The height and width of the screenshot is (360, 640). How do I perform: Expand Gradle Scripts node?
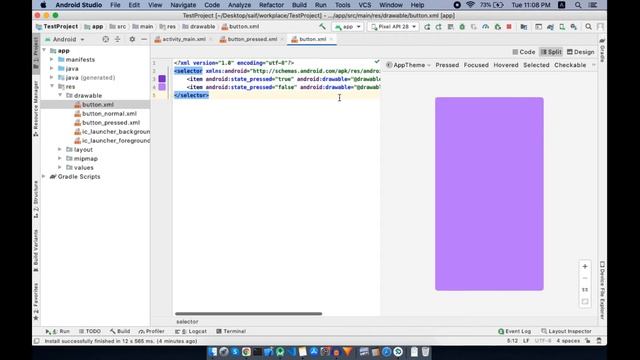(44, 176)
